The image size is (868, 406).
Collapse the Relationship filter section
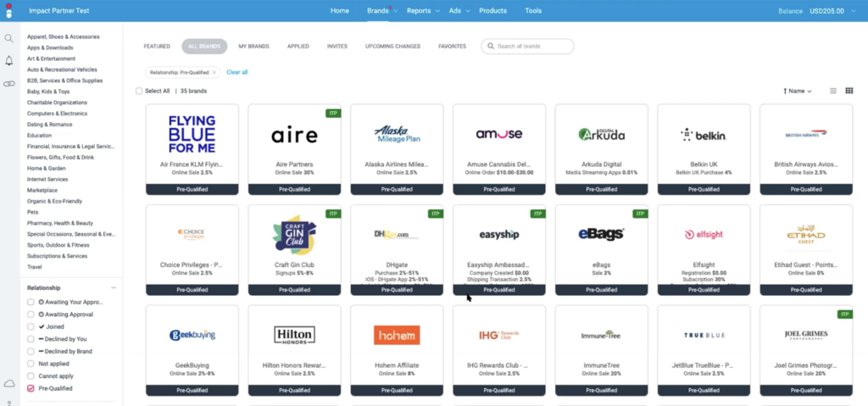tap(114, 288)
